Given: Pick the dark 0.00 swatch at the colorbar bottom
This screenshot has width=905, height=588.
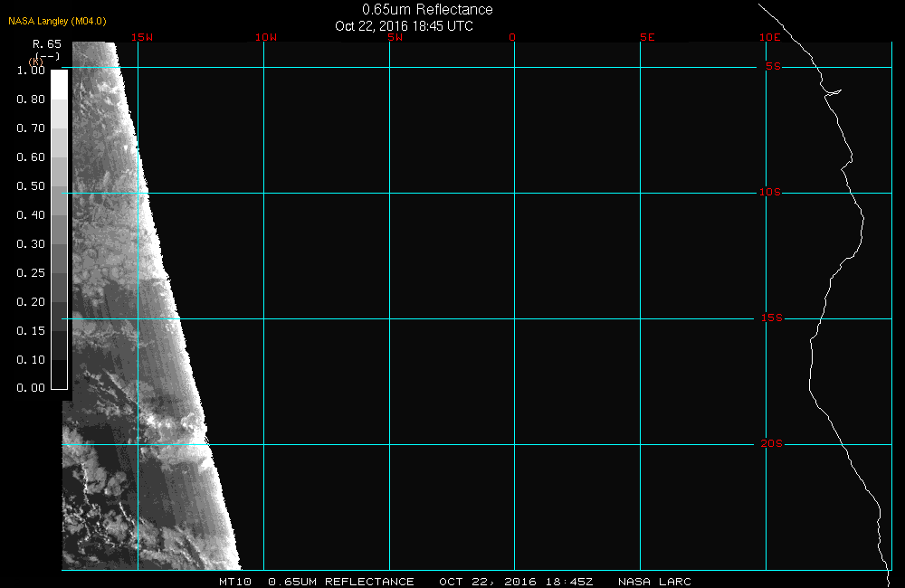Looking at the screenshot, I should click(x=59, y=380).
